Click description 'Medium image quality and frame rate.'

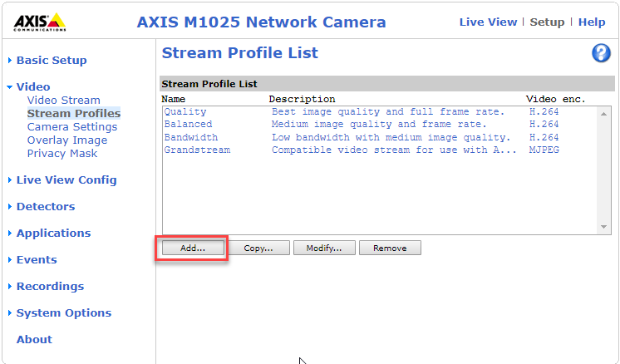pos(379,124)
